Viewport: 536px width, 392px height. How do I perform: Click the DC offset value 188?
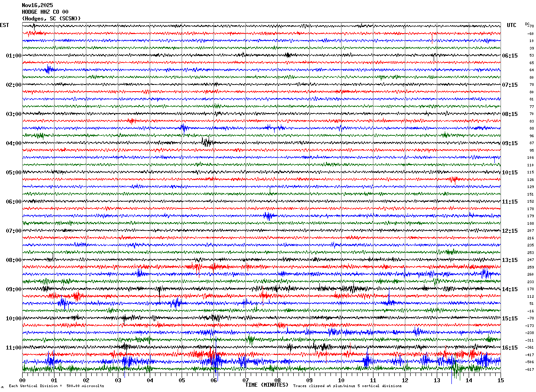click(x=531, y=223)
